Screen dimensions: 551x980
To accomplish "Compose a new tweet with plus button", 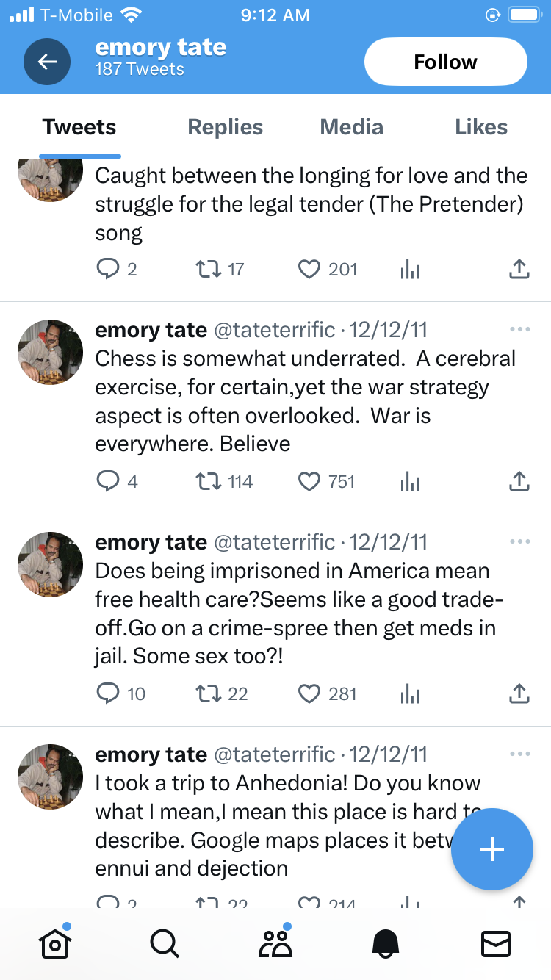I will (491, 849).
